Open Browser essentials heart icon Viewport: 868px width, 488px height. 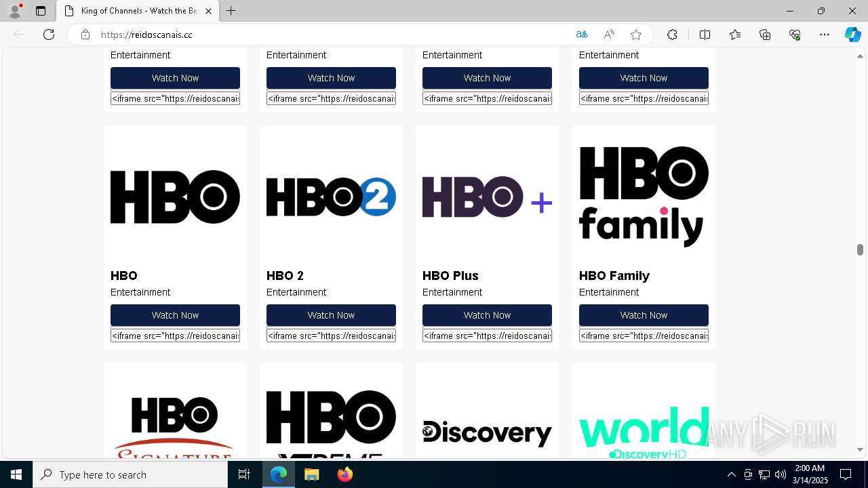795,35
